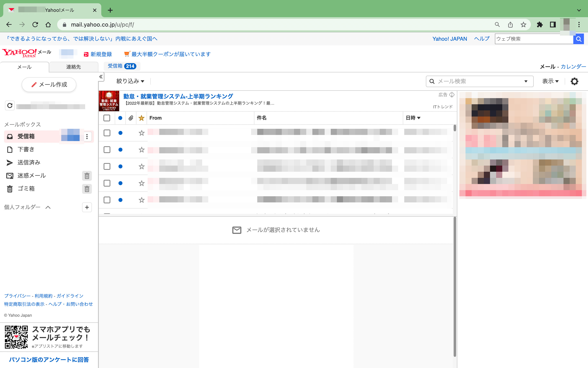Click the unread blue dot column header
The width and height of the screenshot is (588, 368).
pos(120,118)
